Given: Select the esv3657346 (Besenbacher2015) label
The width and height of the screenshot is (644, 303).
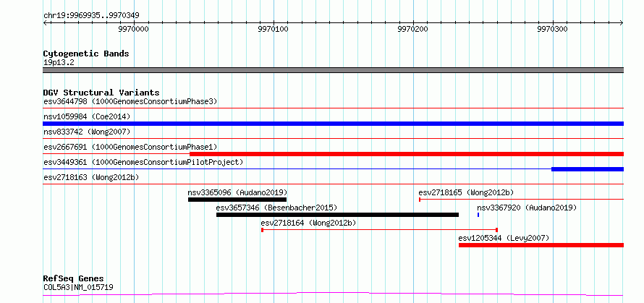Looking at the screenshot, I should (x=276, y=208).
